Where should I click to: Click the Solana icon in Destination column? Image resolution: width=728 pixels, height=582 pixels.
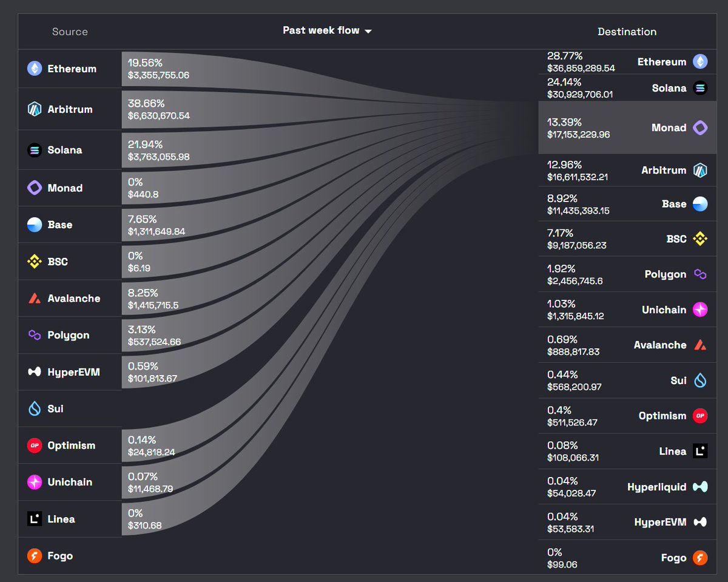[700, 88]
